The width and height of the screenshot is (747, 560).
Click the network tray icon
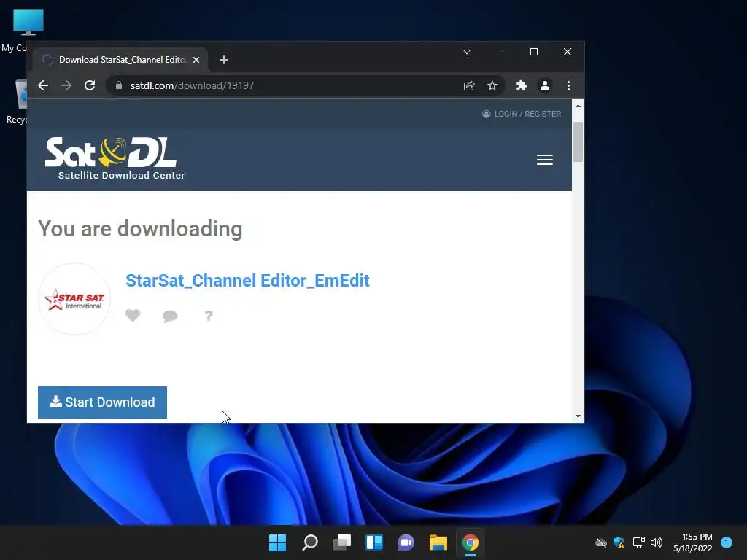[638, 542]
